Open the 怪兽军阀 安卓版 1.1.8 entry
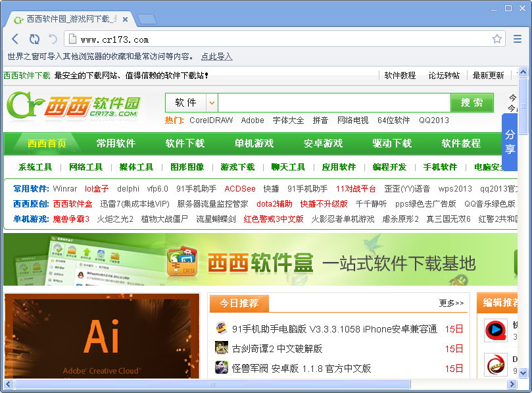This screenshot has height=393, width=532. pos(301,368)
